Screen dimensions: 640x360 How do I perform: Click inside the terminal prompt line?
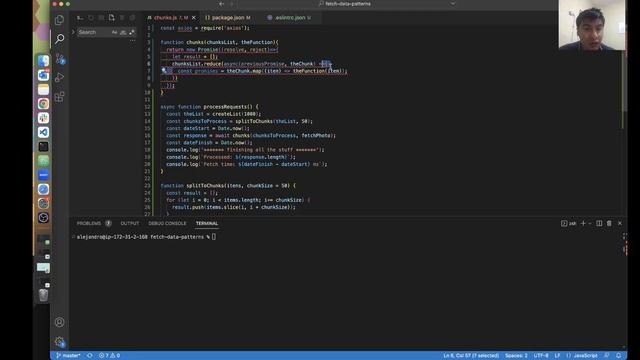pyautogui.click(x=146, y=237)
